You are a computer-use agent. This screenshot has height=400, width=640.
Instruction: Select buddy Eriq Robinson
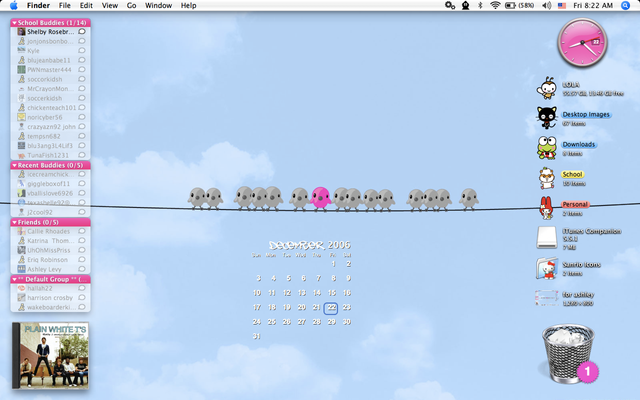click(x=51, y=260)
